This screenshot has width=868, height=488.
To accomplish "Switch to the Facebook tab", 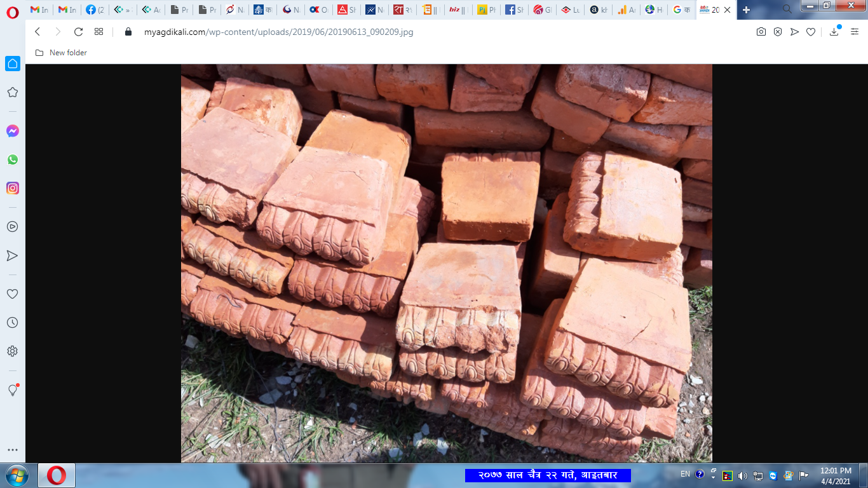I will pos(95,10).
